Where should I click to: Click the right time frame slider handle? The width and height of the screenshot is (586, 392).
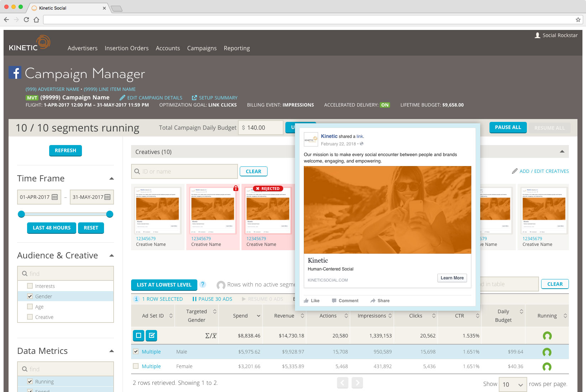click(x=110, y=214)
